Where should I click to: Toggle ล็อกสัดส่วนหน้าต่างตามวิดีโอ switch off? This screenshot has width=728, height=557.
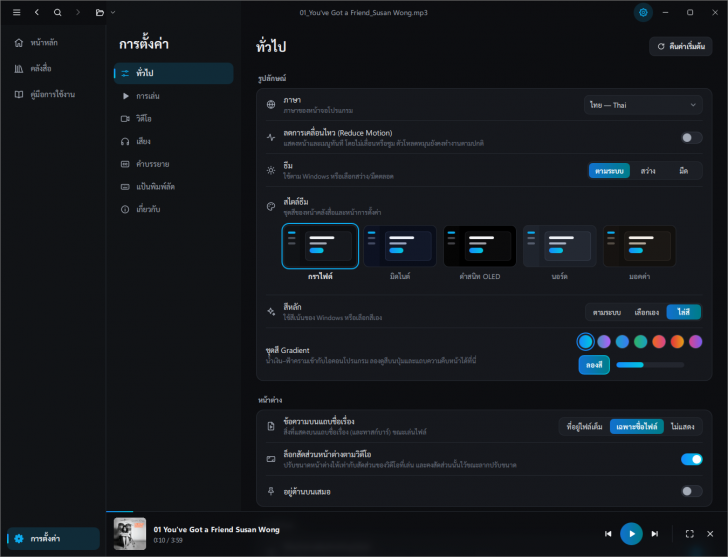pos(691,459)
